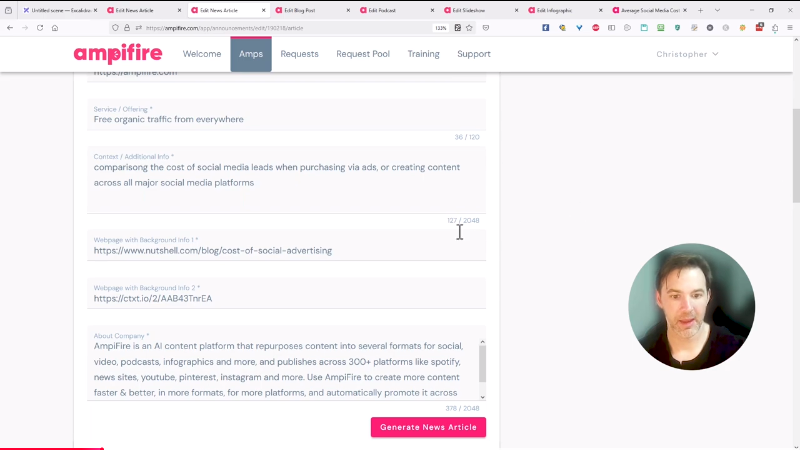Screen dimensions: 800x450
Task: Click Webpage with Background Info 1 field
Action: point(286,246)
